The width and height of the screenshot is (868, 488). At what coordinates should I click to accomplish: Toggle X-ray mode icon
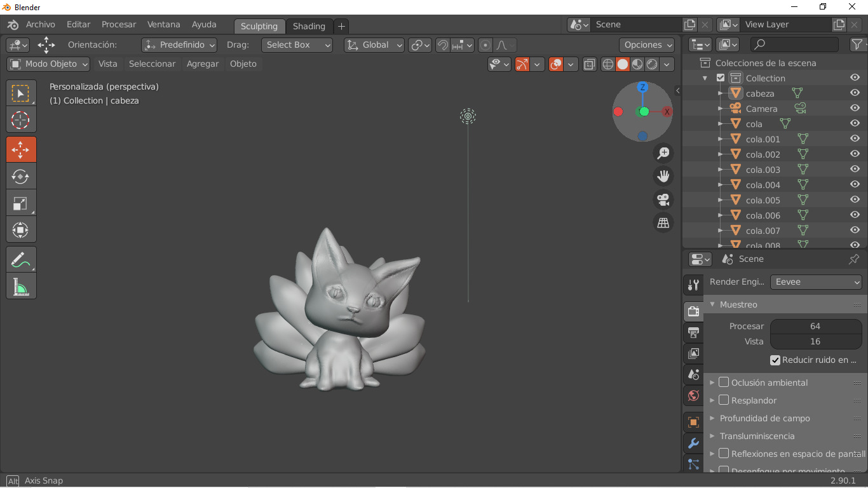pos(590,64)
